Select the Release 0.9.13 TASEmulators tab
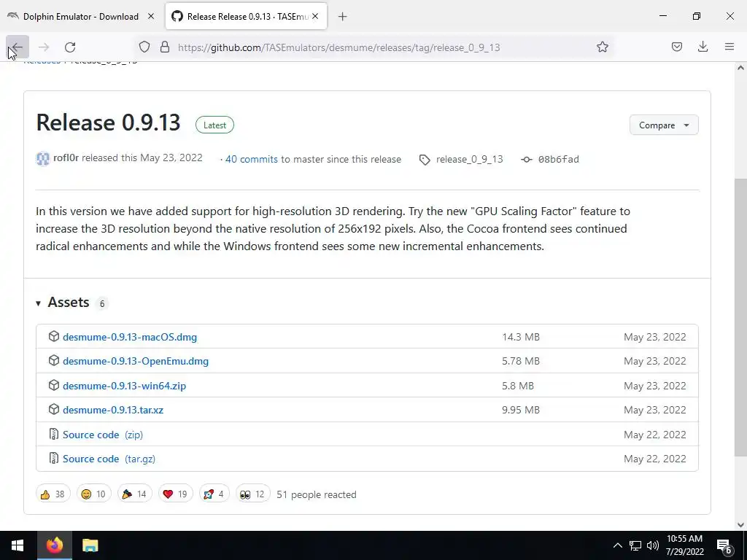This screenshot has height=560, width=747. [247, 16]
